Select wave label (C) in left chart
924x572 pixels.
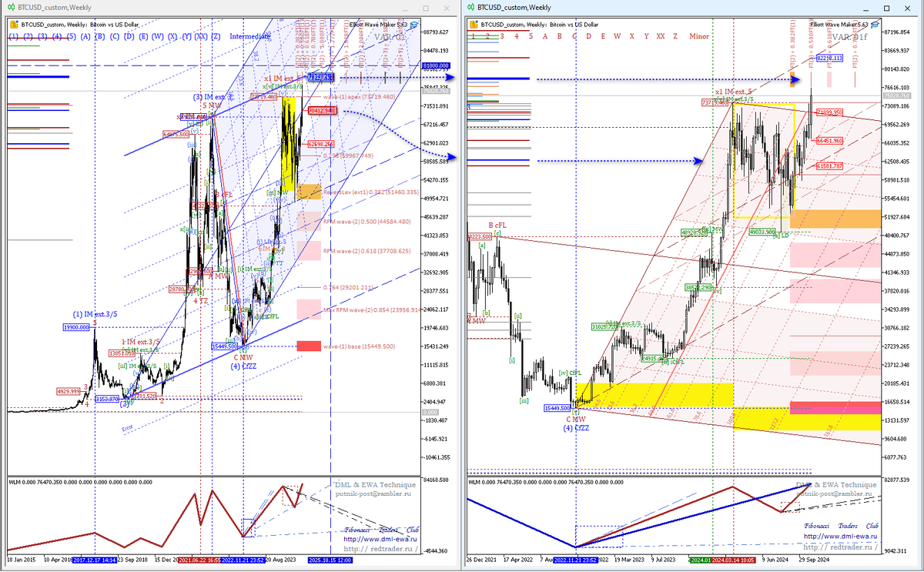(114, 36)
